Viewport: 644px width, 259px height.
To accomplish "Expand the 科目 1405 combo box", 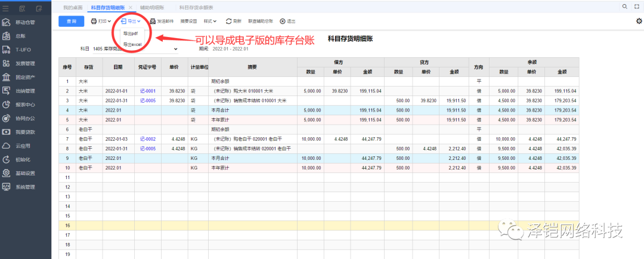I will coord(176,48).
